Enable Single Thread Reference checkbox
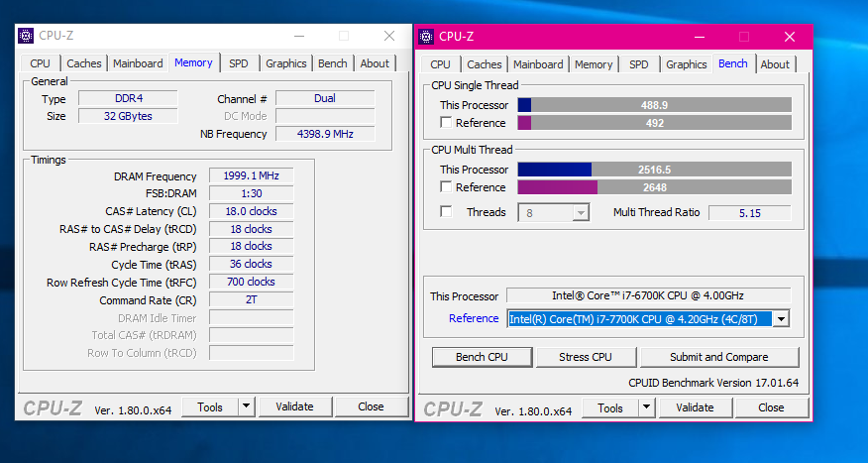The image size is (868, 463). click(446, 122)
